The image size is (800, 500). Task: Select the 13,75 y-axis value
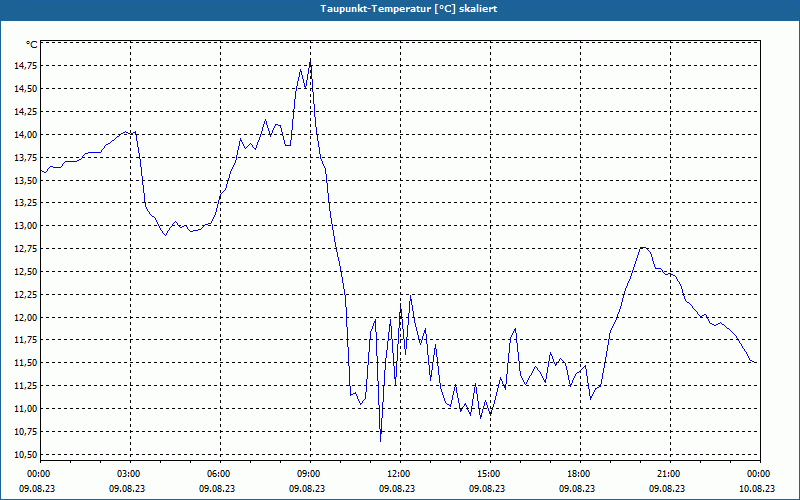(x=27, y=158)
